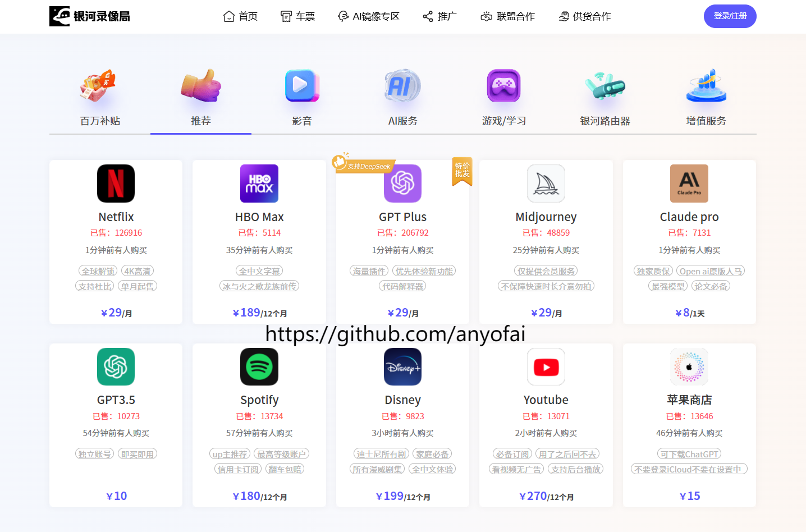Click GPT Plus 已售：206792 count
Screen dimensions: 806x532
[x=402, y=233]
